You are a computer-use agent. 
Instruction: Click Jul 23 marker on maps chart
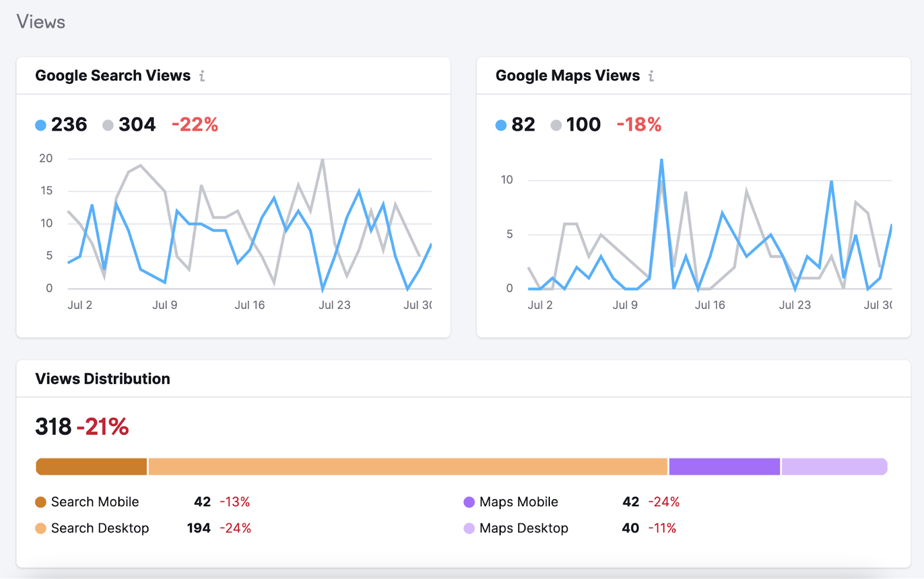coord(795,305)
